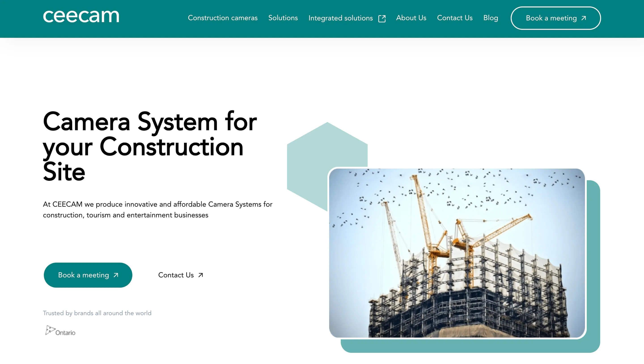This screenshot has width=644, height=364.
Task: Click the CEECAM description paragraph
Action: [157, 210]
